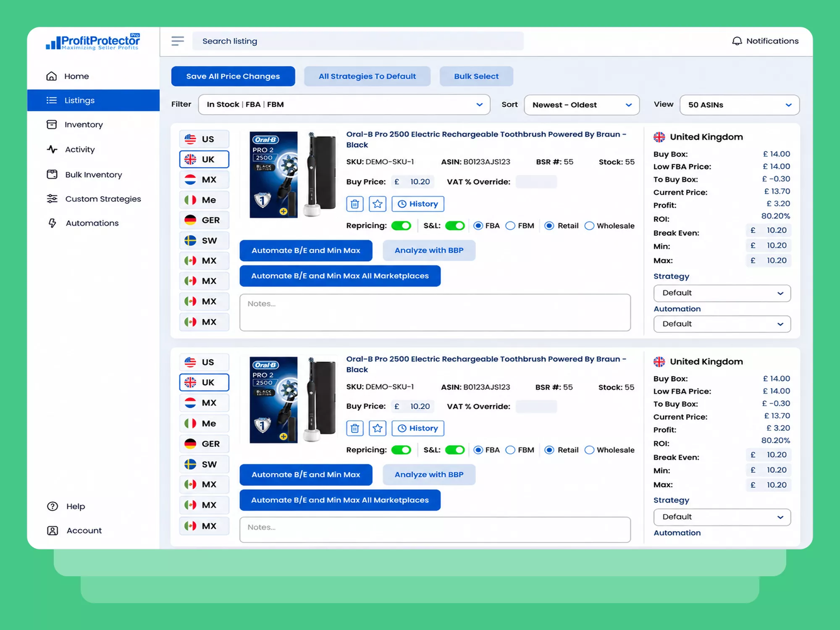This screenshot has width=840, height=630.
Task: Click VAT % Override field, first listing
Action: click(536, 182)
